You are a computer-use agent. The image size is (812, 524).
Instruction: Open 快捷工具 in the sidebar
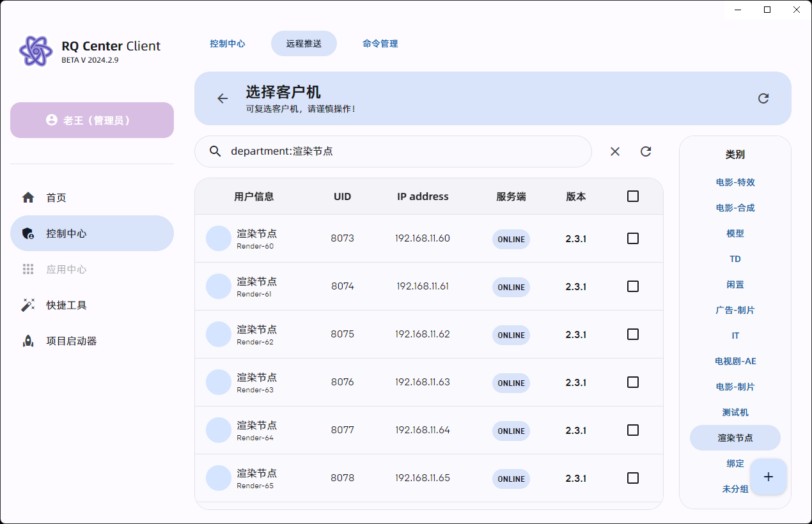66,305
